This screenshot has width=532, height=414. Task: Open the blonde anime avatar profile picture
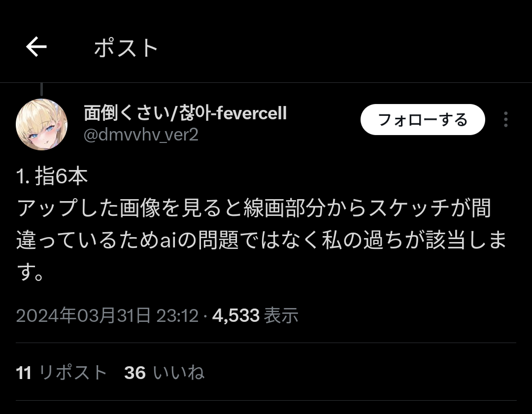(x=41, y=124)
